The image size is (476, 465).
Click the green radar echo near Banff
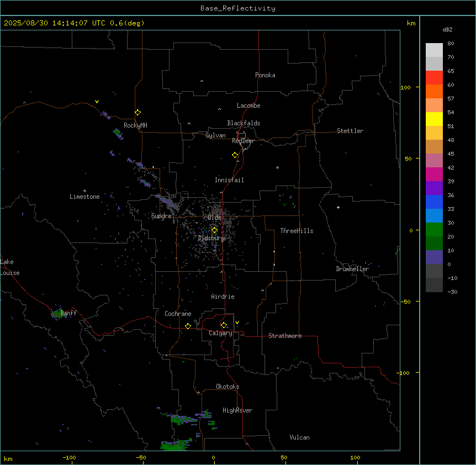(x=57, y=314)
